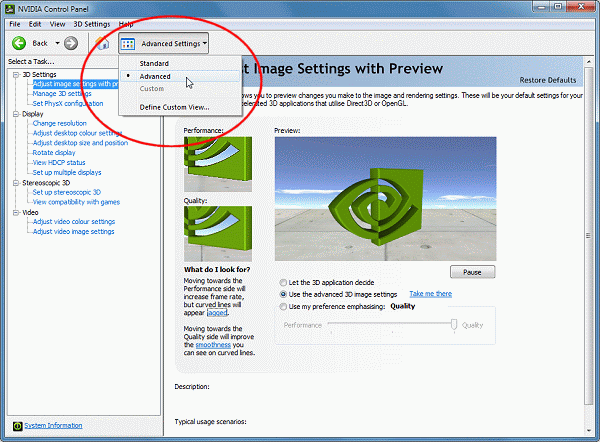
Task: Click the grey Forward arrow icon
Action: tap(71, 43)
